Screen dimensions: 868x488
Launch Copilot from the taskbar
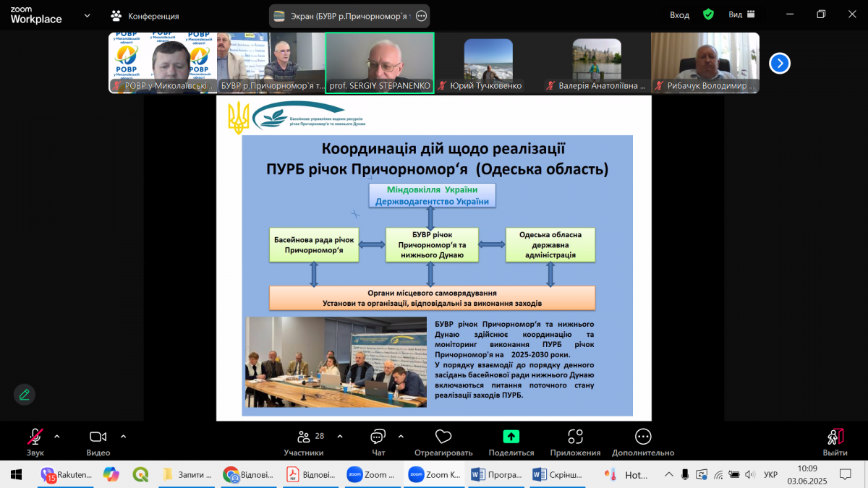point(110,474)
